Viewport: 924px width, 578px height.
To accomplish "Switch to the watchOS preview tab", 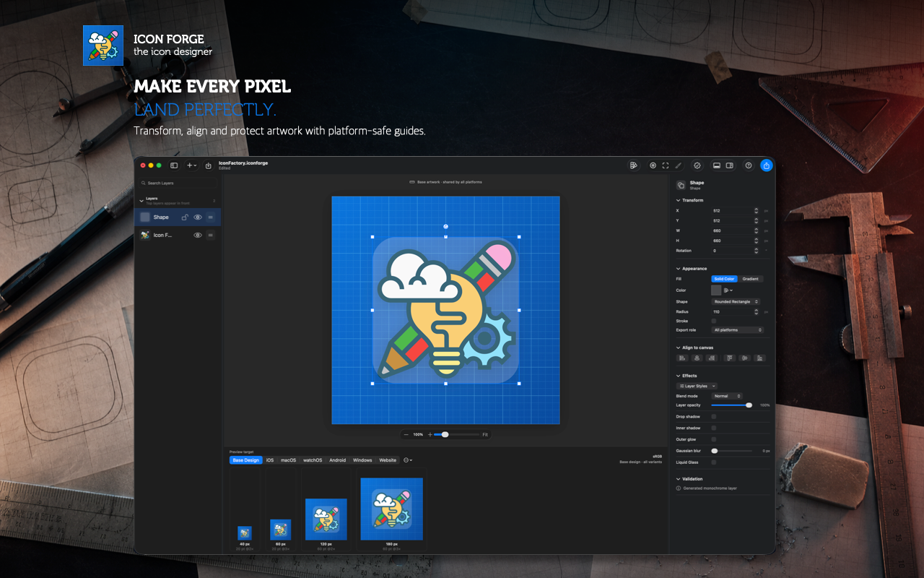I will (313, 460).
